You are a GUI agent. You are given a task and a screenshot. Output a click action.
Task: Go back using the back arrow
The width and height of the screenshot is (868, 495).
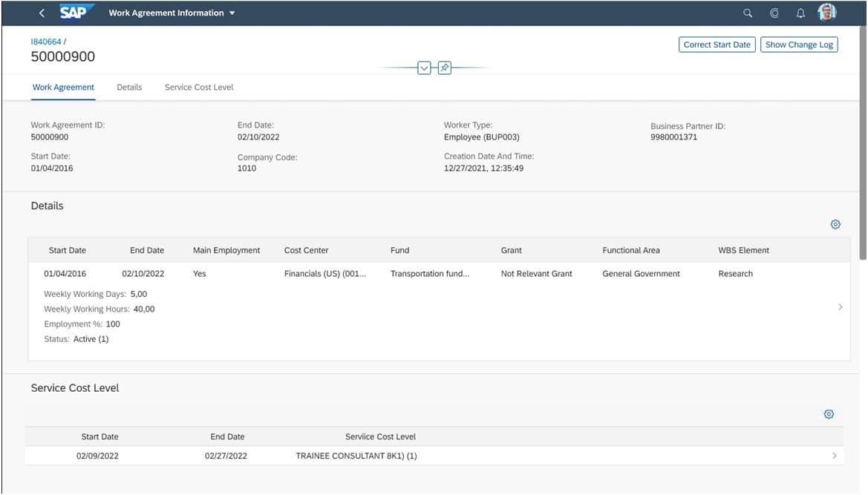[x=42, y=13]
